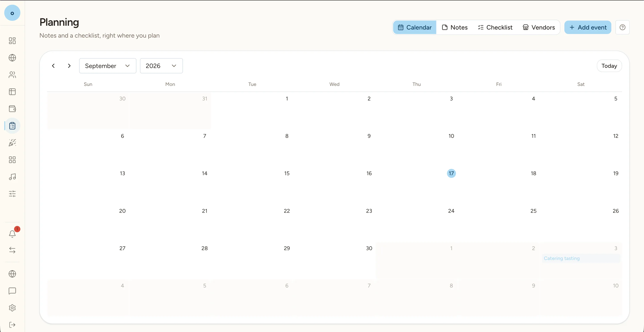Open the music note icon

pos(12,177)
